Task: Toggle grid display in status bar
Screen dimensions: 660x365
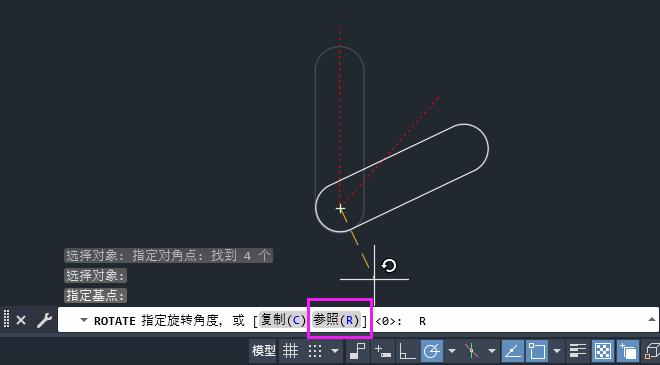Action: tap(291, 351)
